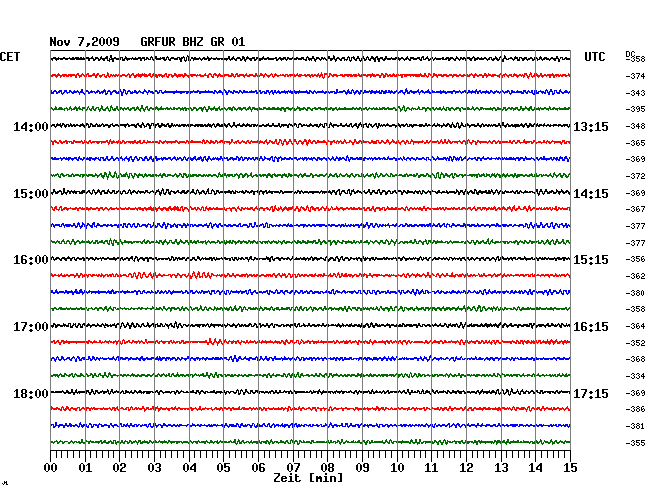Click the date label Nov 7,2009
This screenshot has height=494, width=650.
(85, 42)
